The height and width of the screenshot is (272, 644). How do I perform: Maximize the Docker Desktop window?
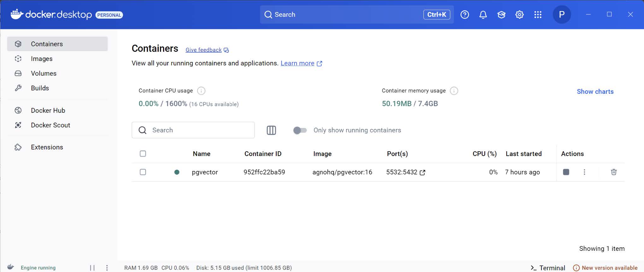[609, 15]
